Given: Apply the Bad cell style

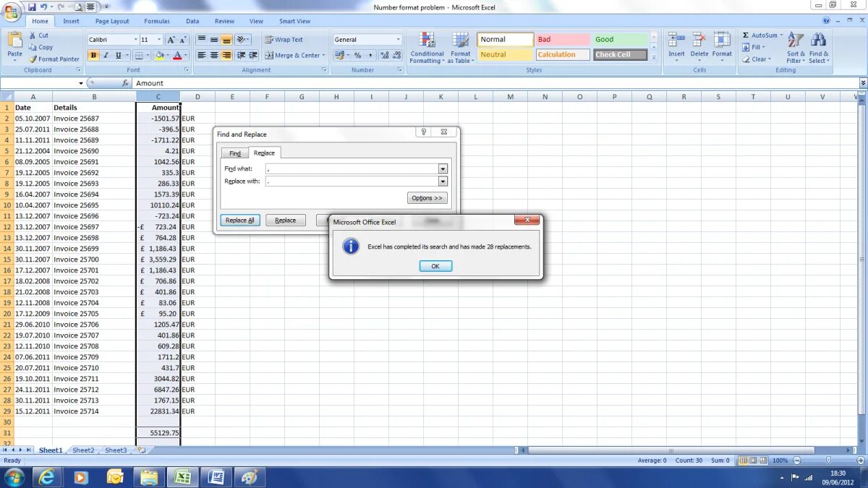Looking at the screenshot, I should pos(562,40).
